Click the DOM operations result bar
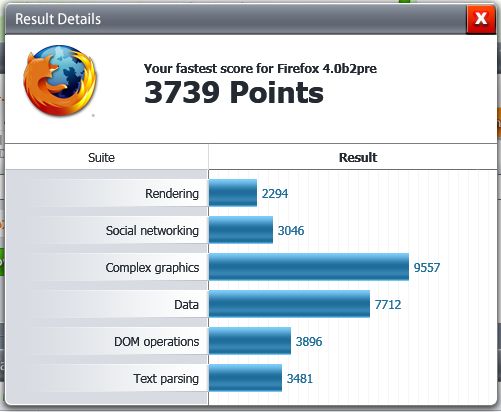Viewport: 501px width, 412px height. pos(250,341)
